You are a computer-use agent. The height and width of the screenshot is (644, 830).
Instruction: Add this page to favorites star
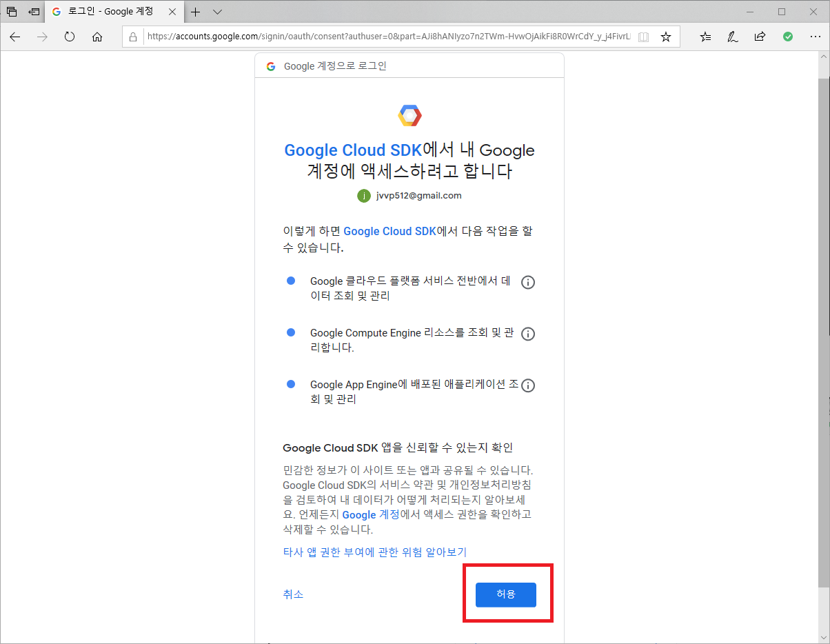coord(666,37)
